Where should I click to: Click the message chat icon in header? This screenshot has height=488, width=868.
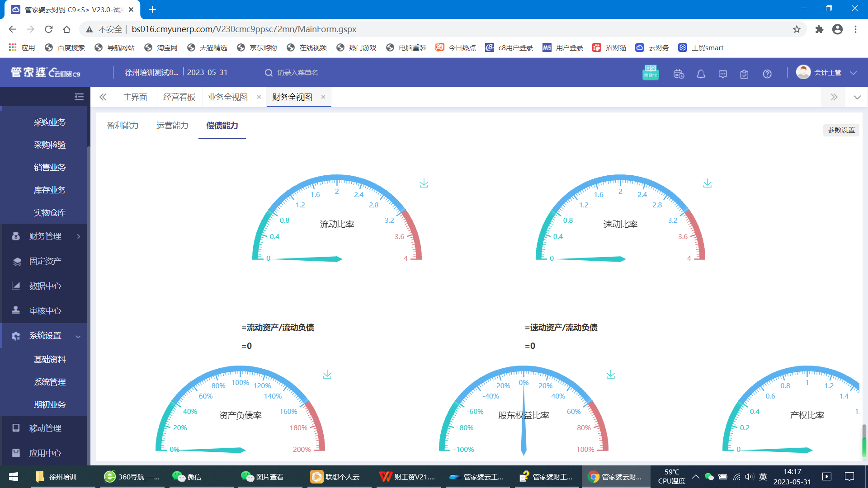point(722,74)
